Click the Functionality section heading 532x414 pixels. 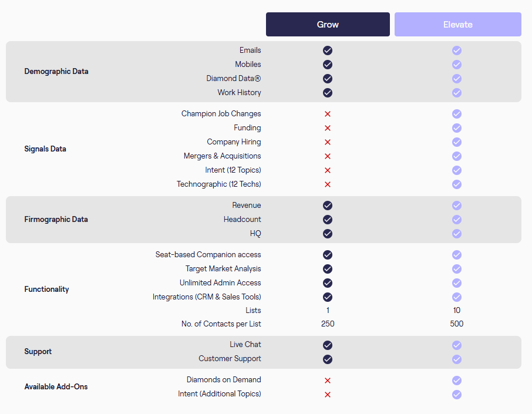pos(46,290)
